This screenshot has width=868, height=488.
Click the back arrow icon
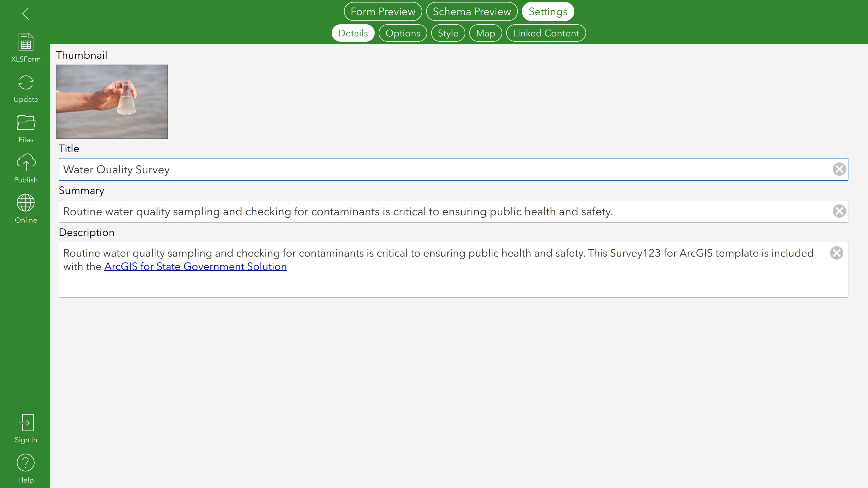[x=26, y=14]
